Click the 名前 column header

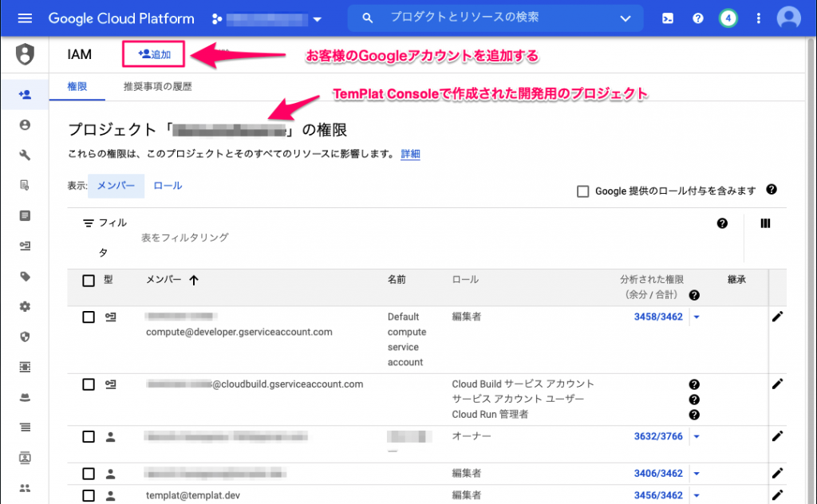pos(397,280)
